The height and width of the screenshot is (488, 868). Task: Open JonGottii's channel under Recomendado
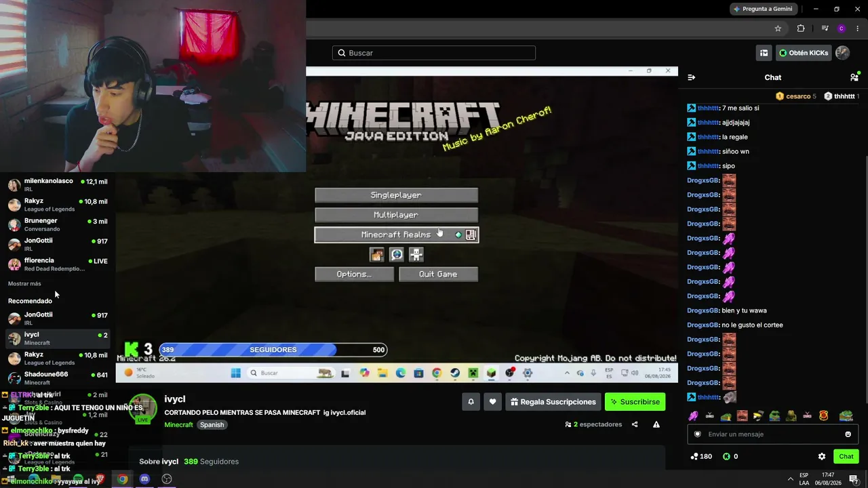[x=58, y=319]
